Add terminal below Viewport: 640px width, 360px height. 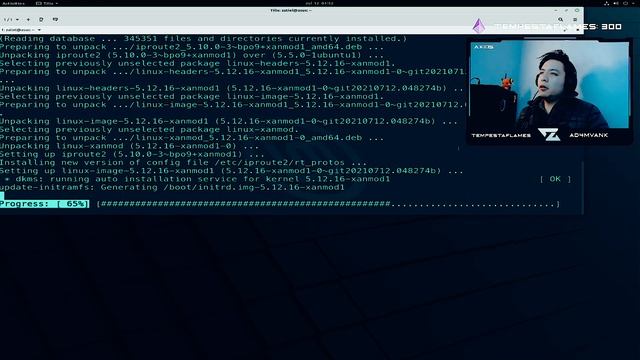point(55,20)
